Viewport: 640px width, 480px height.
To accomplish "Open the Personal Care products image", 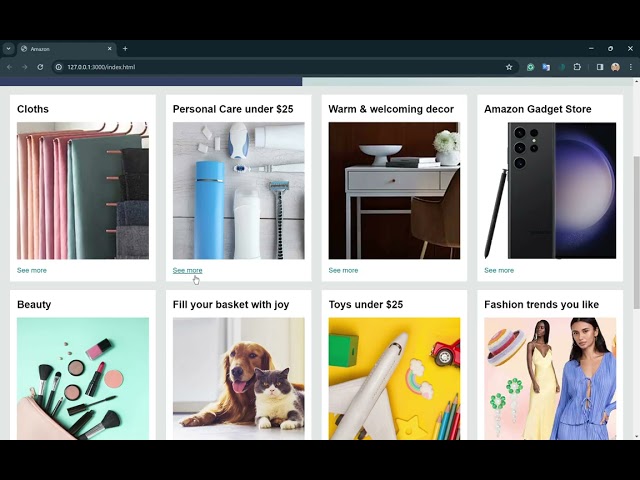I will (238, 191).
